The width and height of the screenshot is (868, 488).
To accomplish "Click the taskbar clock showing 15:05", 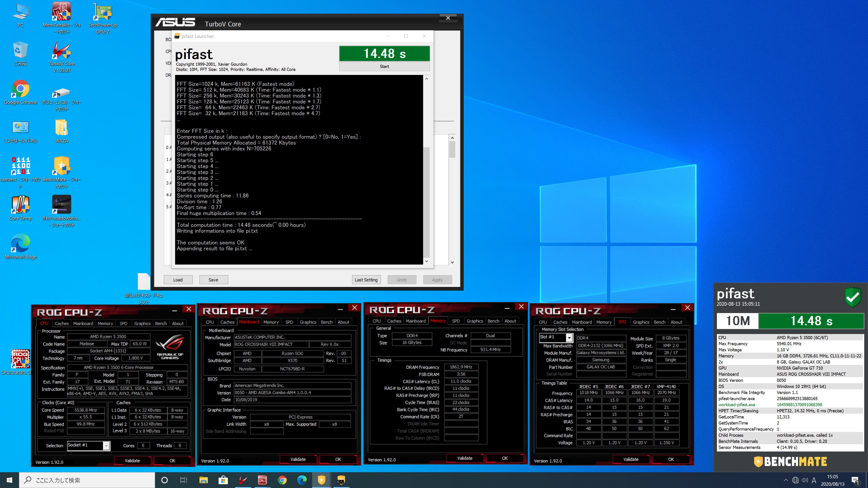I will pos(832,480).
